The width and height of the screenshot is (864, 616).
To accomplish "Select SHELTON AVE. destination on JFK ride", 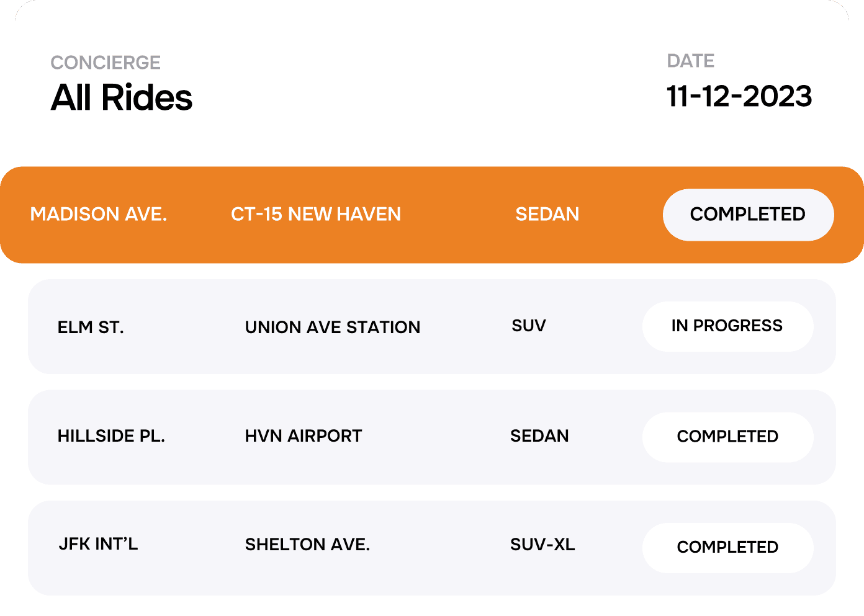I will click(x=307, y=545).
